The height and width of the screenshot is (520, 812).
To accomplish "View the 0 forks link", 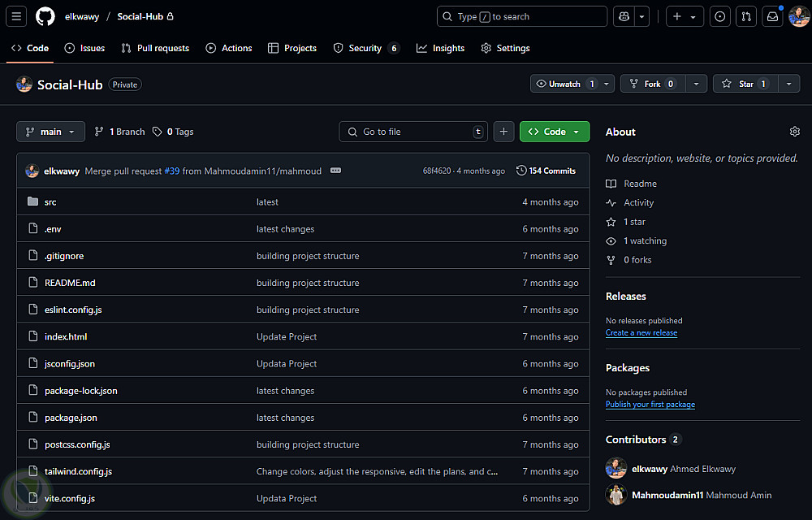I will point(628,260).
